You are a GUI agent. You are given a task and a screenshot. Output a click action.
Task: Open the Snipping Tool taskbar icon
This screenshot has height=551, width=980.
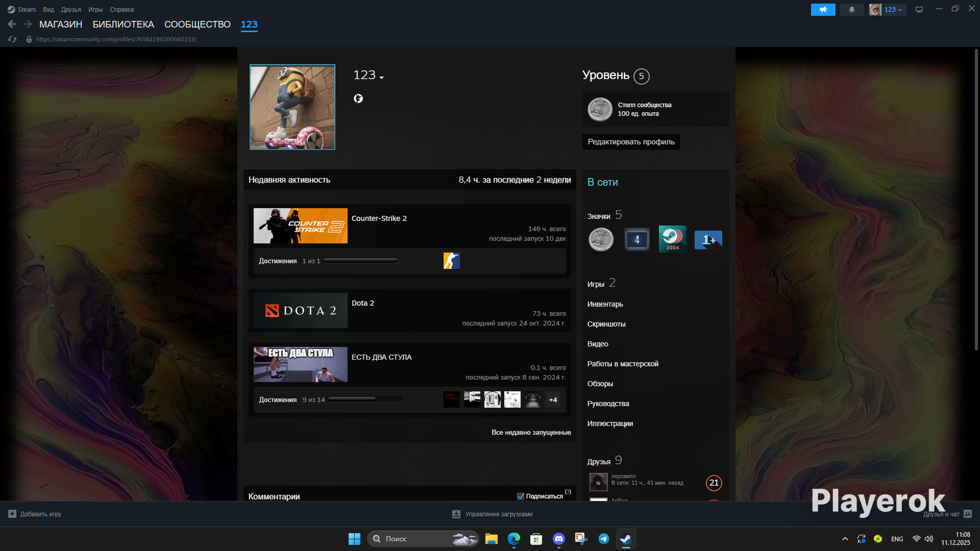(x=581, y=539)
